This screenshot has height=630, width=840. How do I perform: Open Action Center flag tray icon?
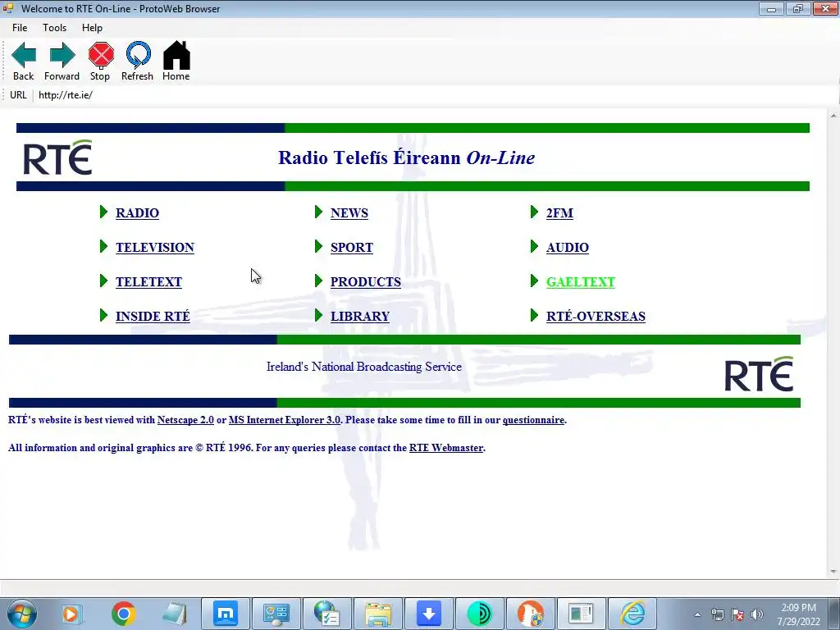(737, 614)
